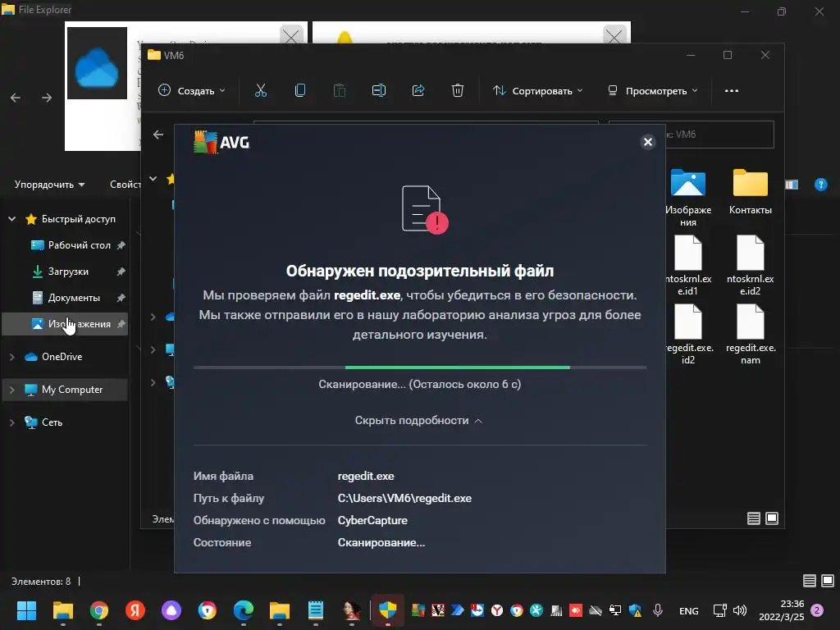Open the volume control in tray
Image resolution: width=840 pixels, height=630 pixels.
pos(739,610)
